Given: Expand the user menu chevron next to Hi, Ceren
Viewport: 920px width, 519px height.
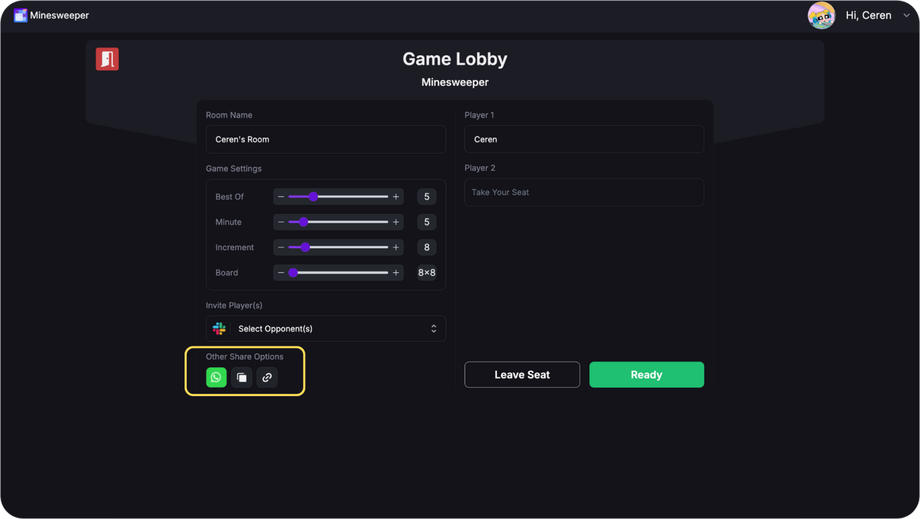Looking at the screenshot, I should [907, 15].
